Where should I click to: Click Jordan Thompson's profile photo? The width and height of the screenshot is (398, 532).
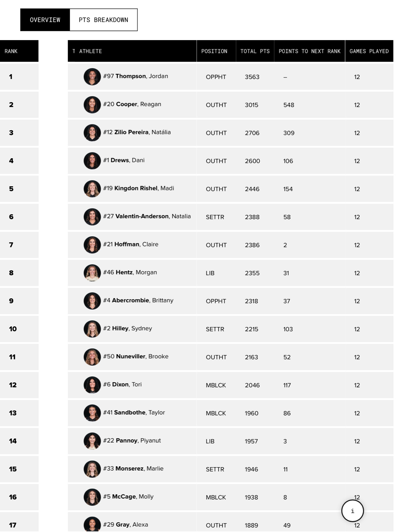click(92, 77)
